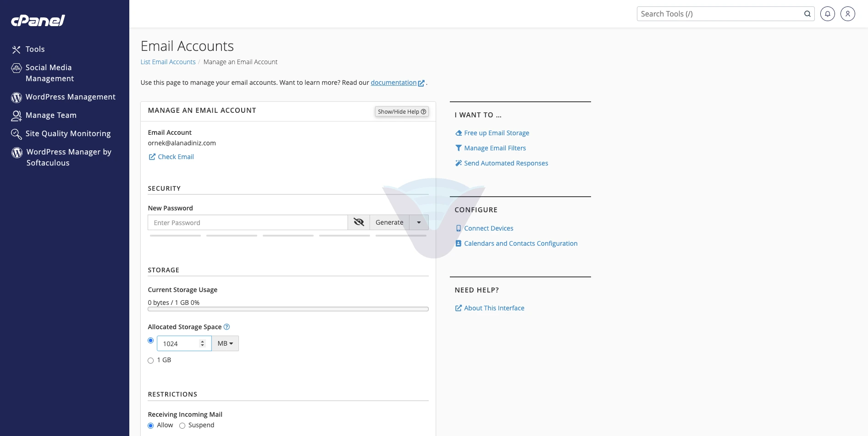The image size is (868, 436).
Task: Click the Tools wrench icon in sidebar
Action: pos(17,50)
